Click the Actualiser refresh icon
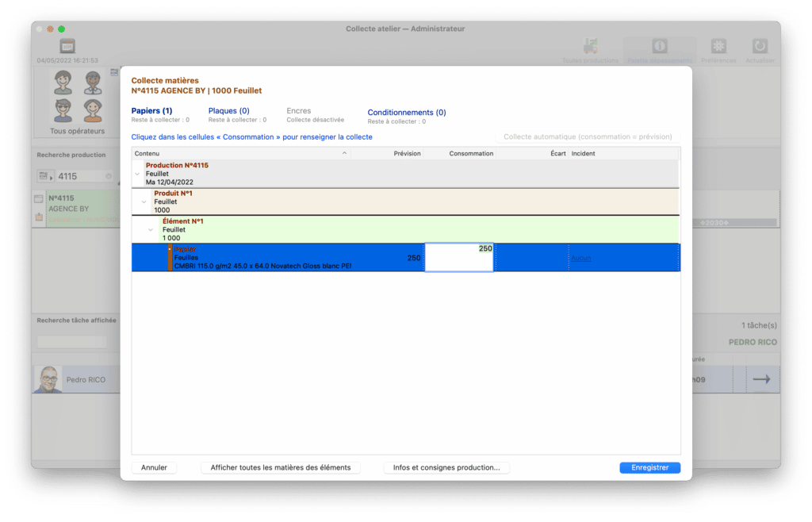The height and width of the screenshot is (522, 812). (760, 46)
